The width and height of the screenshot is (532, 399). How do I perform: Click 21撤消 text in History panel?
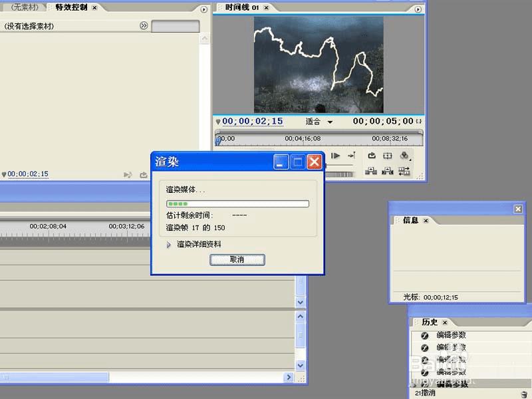[425, 393]
